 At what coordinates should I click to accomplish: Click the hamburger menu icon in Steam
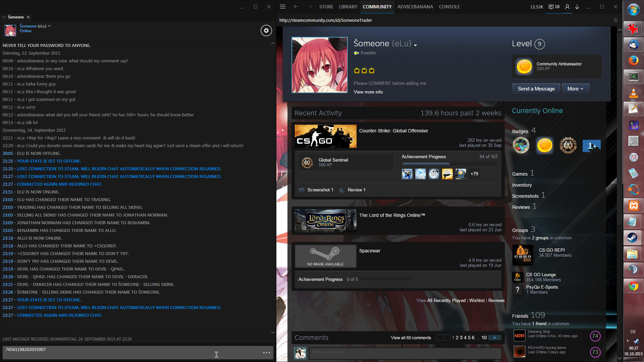click(283, 7)
